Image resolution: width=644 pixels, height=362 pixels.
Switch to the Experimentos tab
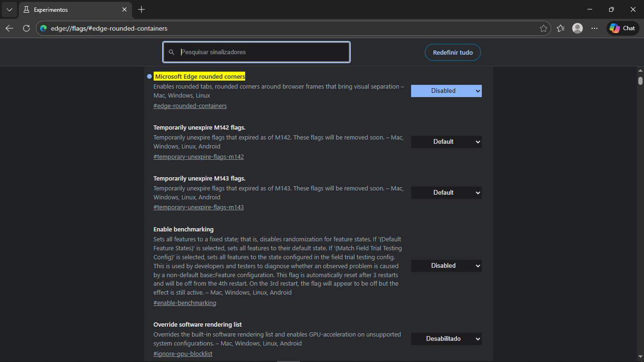pyautogui.click(x=71, y=9)
